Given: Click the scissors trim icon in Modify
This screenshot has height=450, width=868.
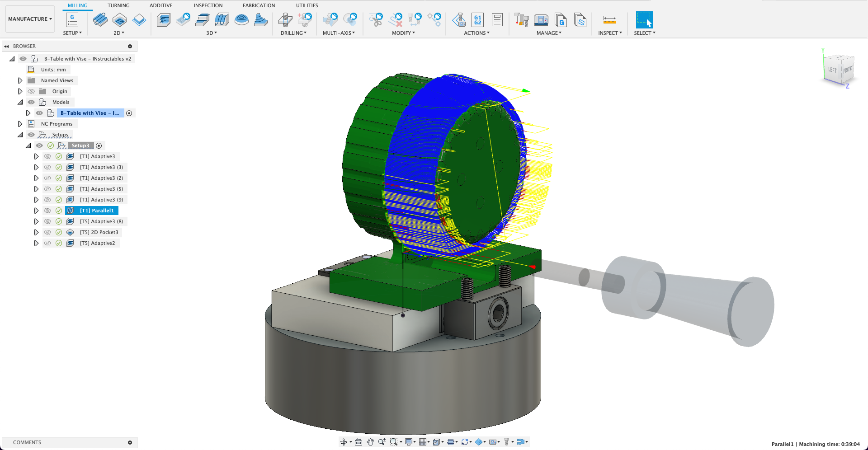Looking at the screenshot, I should (376, 20).
